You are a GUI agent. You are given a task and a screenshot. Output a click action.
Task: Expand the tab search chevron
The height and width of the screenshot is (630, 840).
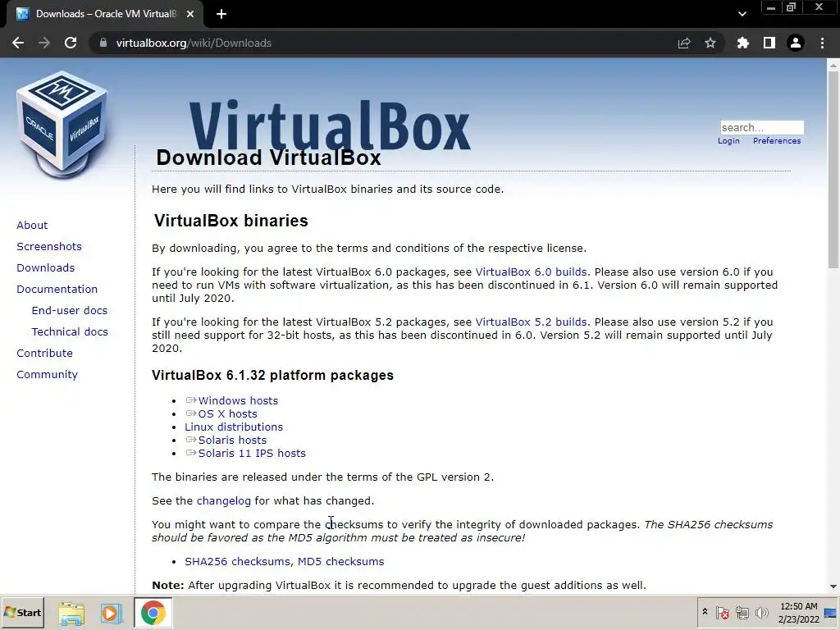click(742, 14)
